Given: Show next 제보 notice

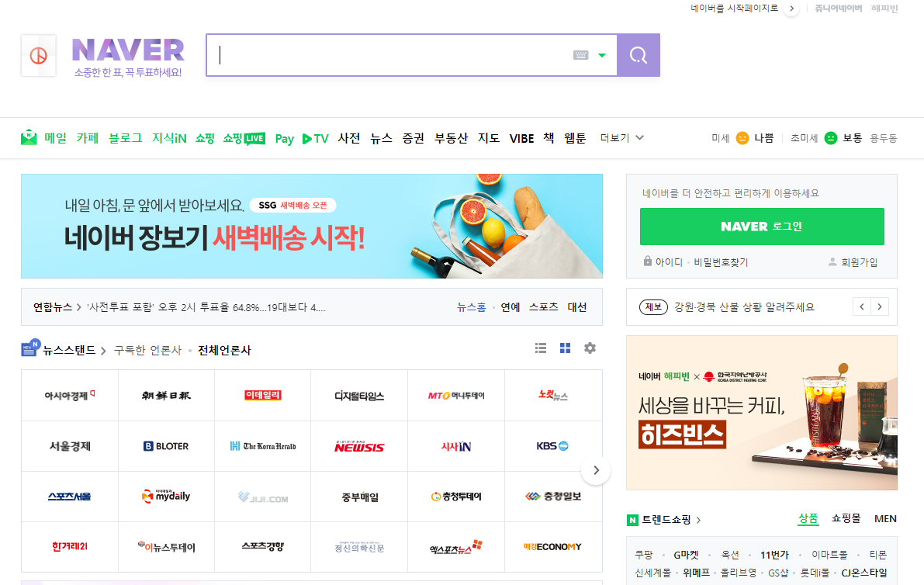Looking at the screenshot, I should pos(880,306).
